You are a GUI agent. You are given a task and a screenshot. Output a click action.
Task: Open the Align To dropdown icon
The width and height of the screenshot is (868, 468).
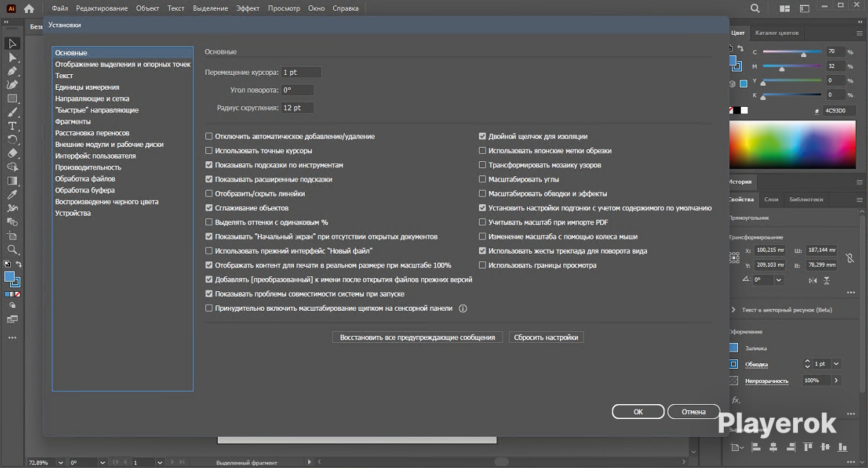click(x=737, y=447)
